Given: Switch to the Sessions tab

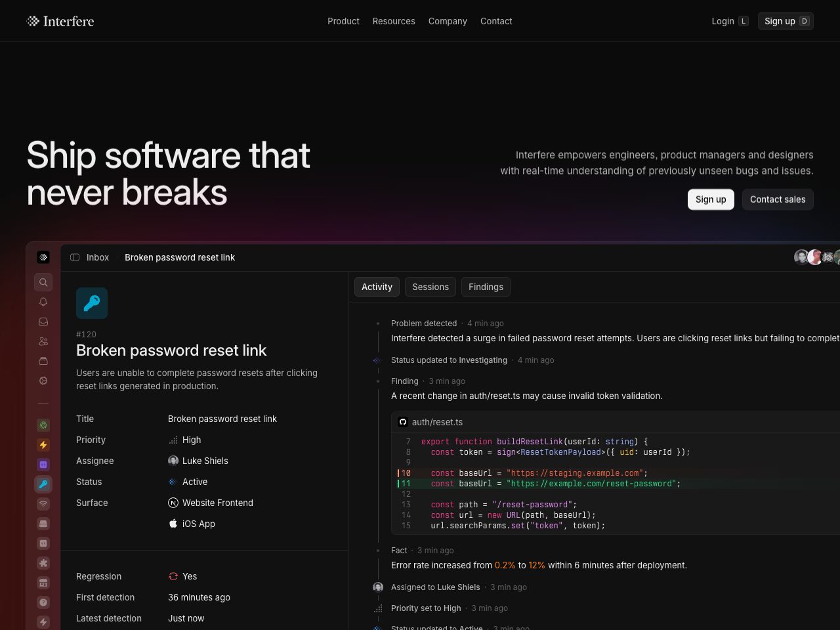Looking at the screenshot, I should (x=430, y=287).
